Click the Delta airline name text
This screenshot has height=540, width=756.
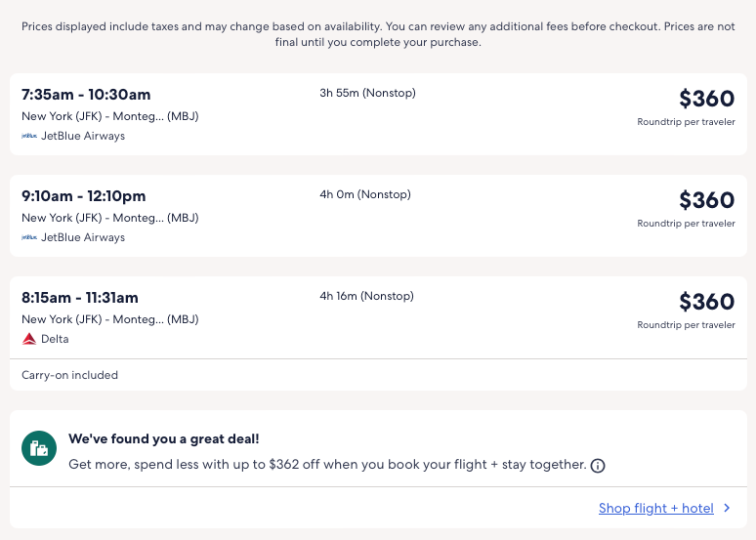[55, 339]
